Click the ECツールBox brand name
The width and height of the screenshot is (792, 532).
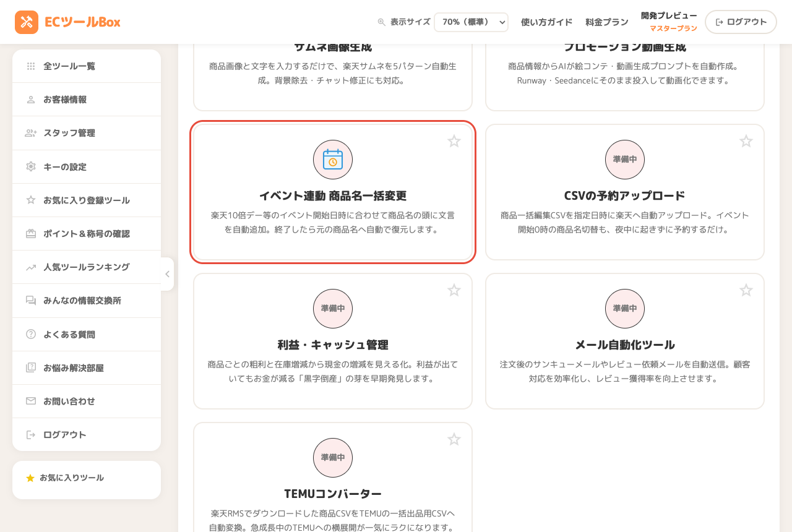tap(82, 22)
